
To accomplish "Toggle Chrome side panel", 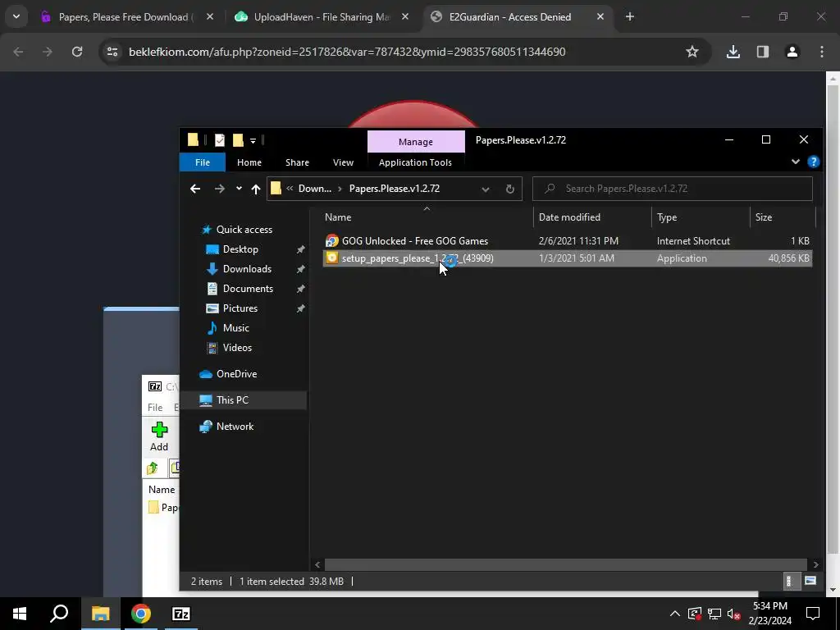I will [763, 52].
